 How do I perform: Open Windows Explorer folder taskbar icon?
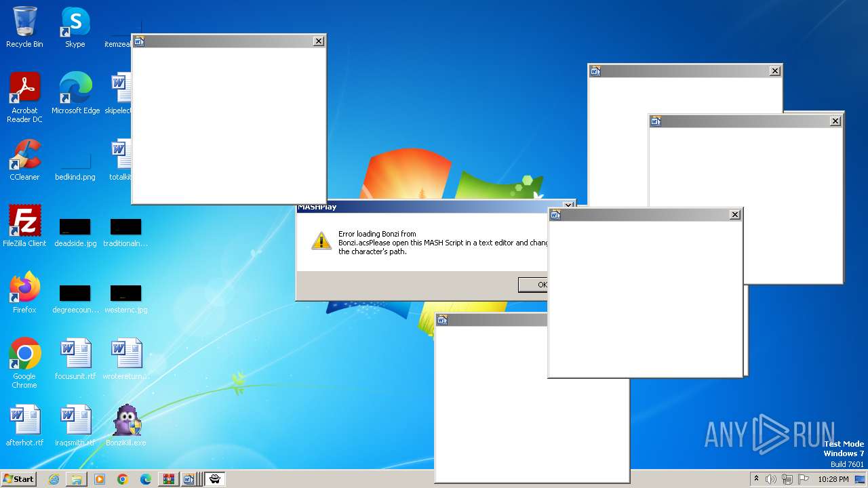click(x=77, y=479)
